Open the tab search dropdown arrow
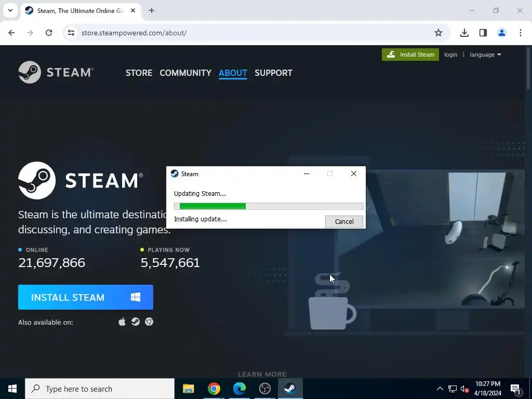The width and height of the screenshot is (532, 399). [10, 10]
